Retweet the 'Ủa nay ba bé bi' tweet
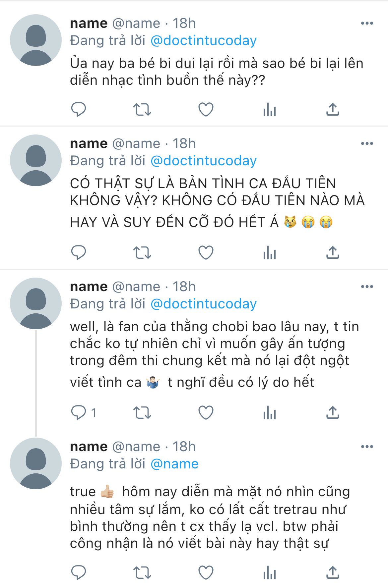 (142, 110)
